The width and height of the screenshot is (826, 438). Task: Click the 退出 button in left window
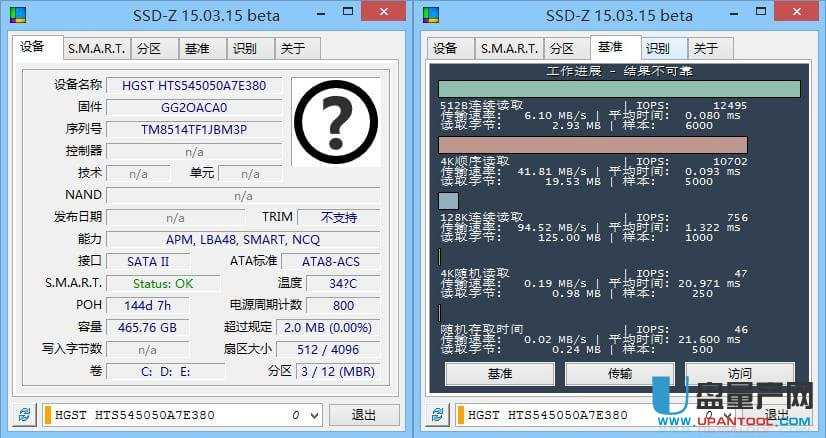tap(364, 415)
